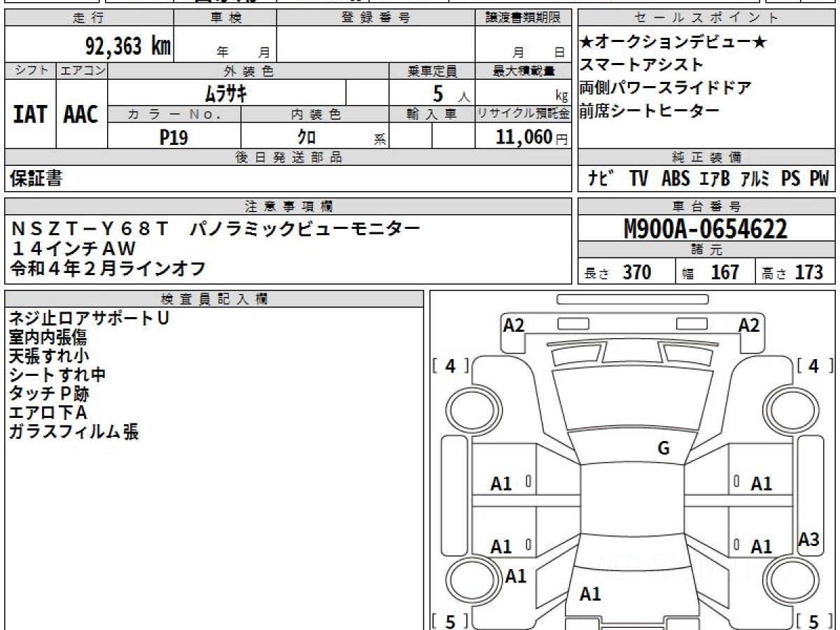Click the 車検 header cell

[225, 18]
